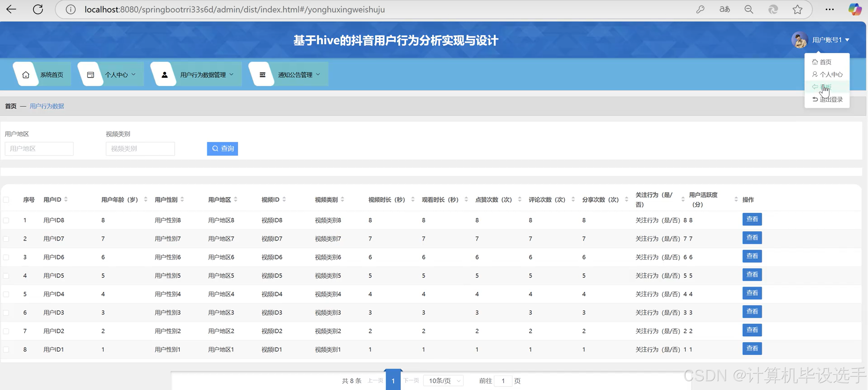868x390 pixels.
Task: Focus the 视频类别 filter input
Action: [140, 148]
